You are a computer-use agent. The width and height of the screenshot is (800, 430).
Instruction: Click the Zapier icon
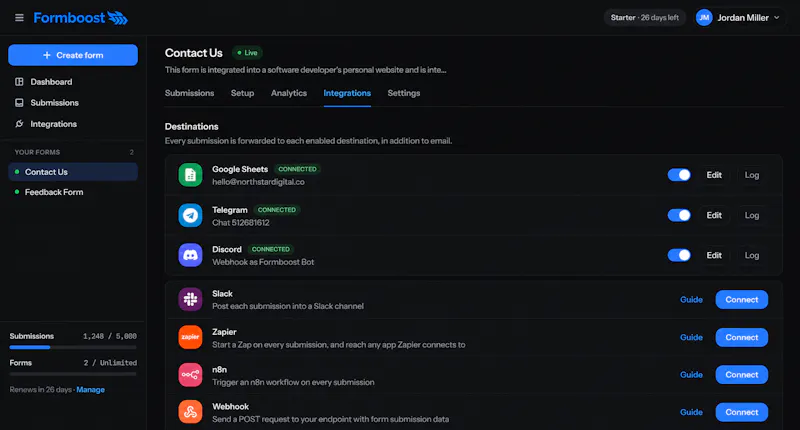(190, 337)
